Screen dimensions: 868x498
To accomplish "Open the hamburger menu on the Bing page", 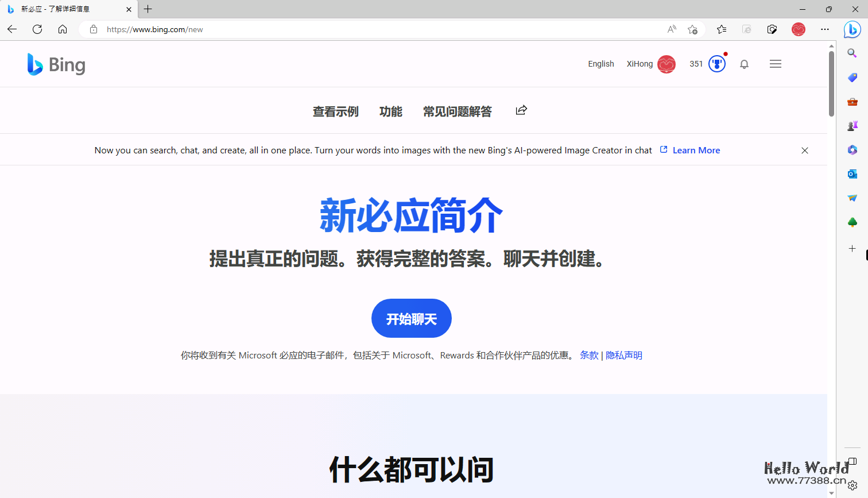I will coord(776,64).
